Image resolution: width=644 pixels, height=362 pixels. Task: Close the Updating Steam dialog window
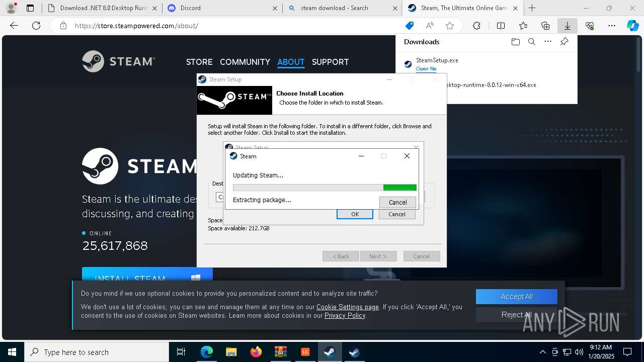[x=407, y=156]
